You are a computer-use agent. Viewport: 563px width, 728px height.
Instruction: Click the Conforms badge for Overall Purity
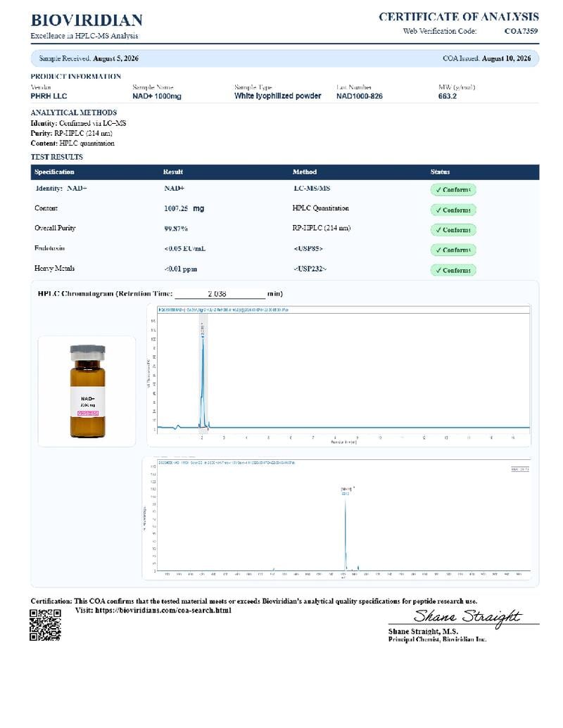(x=453, y=230)
